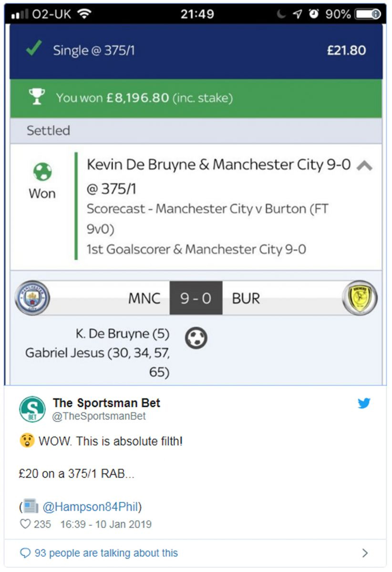The height and width of the screenshot is (572, 392).
Task: Collapse the Kevin De Bruyne bet details chevron
Action: tap(364, 165)
